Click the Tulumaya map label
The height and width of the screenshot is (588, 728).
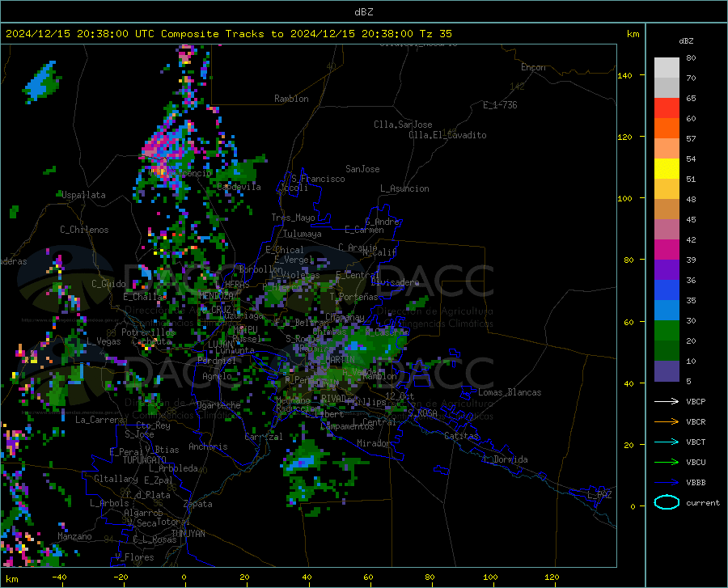(x=303, y=234)
